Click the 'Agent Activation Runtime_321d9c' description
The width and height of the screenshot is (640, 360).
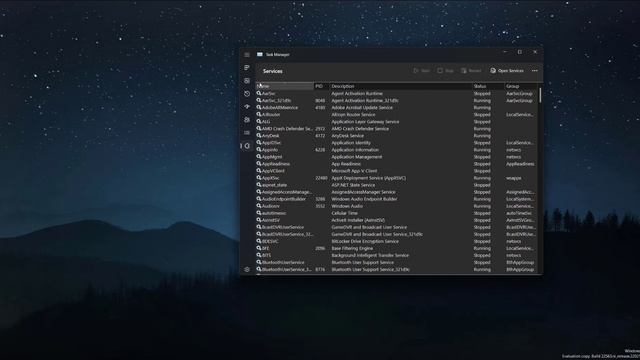coord(365,100)
